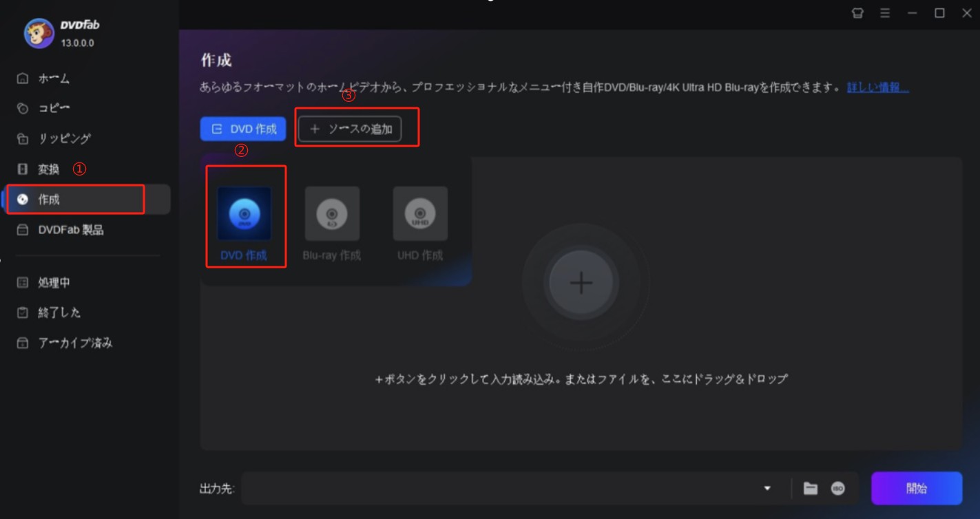Choose the Blu-ray 作成 disc icon
This screenshot has height=519, width=980.
click(x=332, y=214)
